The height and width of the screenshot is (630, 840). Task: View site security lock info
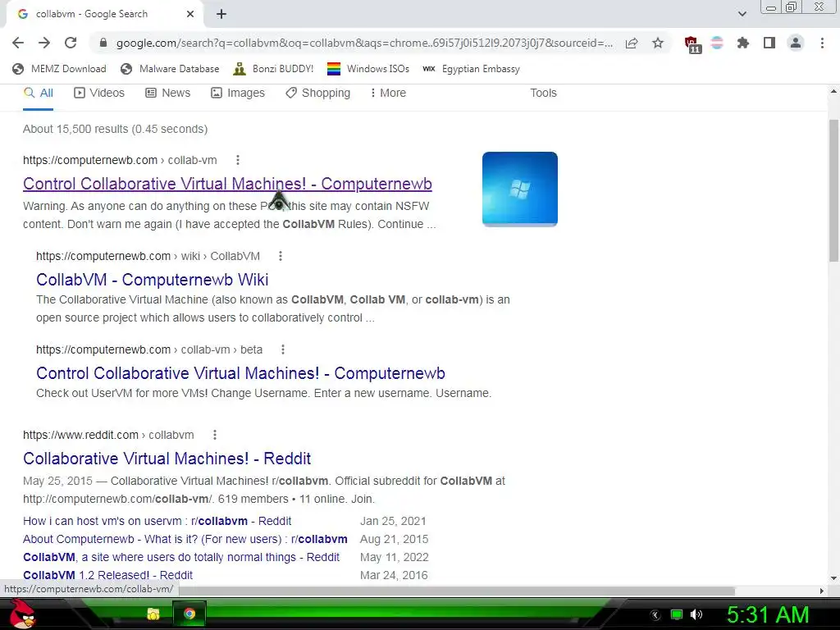pyautogui.click(x=103, y=43)
